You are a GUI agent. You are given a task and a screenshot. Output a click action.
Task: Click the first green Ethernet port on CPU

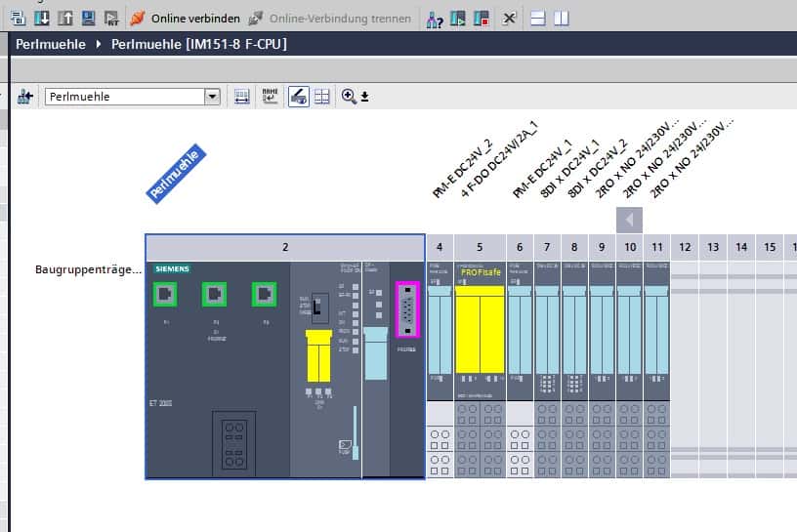point(165,294)
